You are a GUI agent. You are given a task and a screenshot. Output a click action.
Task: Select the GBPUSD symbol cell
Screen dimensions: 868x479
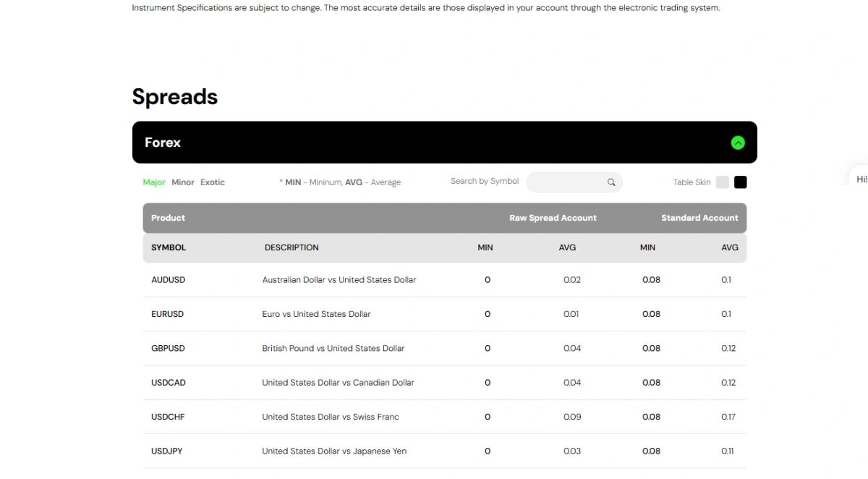click(x=168, y=348)
